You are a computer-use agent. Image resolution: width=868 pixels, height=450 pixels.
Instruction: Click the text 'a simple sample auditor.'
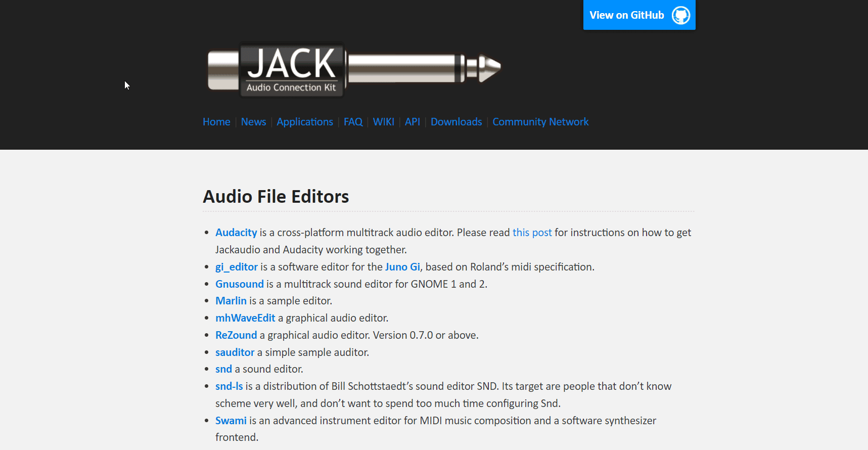[x=313, y=352]
